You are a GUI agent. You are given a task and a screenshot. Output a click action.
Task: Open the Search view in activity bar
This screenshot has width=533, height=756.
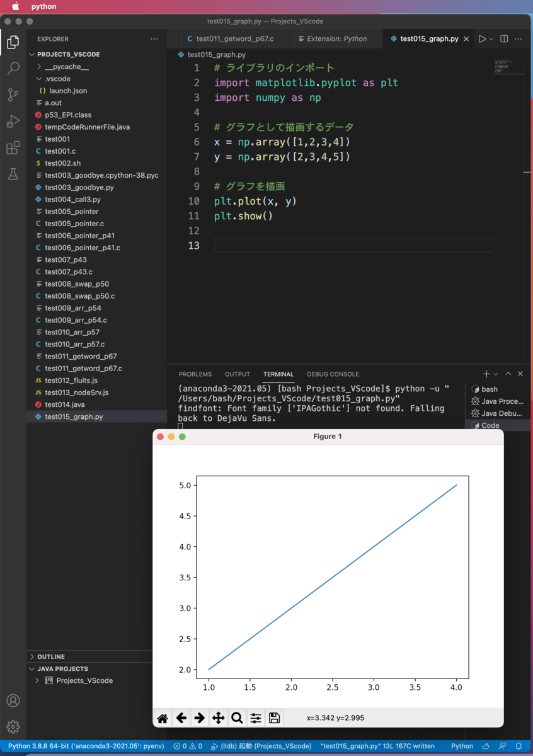(x=13, y=69)
